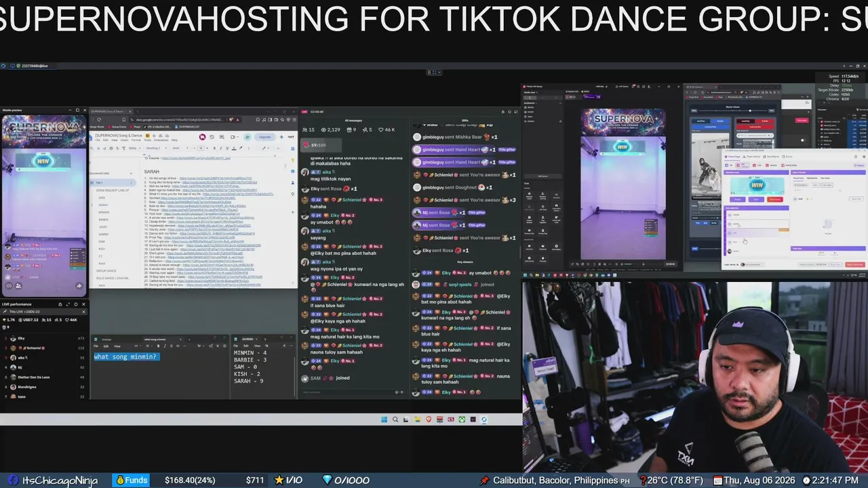Open the highlight color tool in Docs
868x488 pixels.
click(241, 148)
